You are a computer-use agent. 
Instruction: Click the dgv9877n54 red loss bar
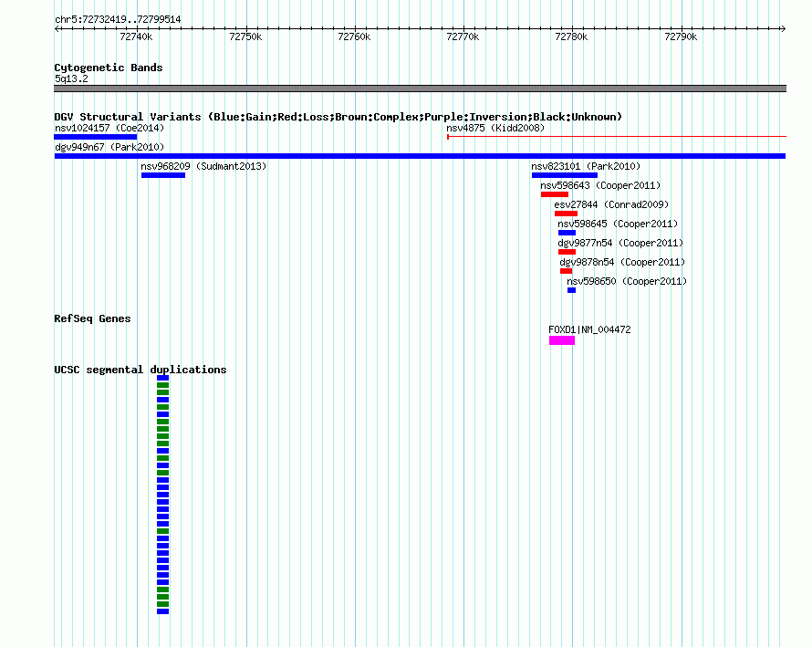point(567,252)
